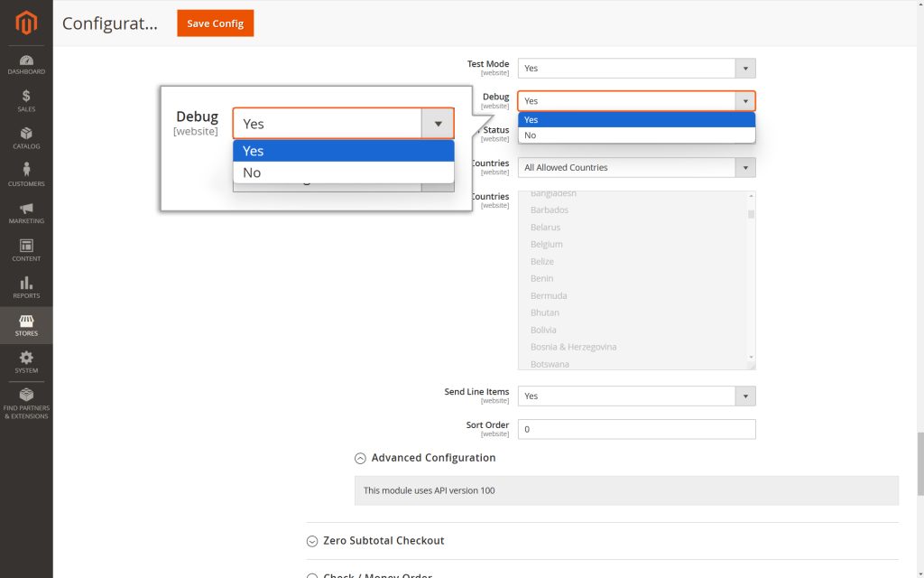
Task: Focus the Sort Order input field
Action: tap(636, 429)
